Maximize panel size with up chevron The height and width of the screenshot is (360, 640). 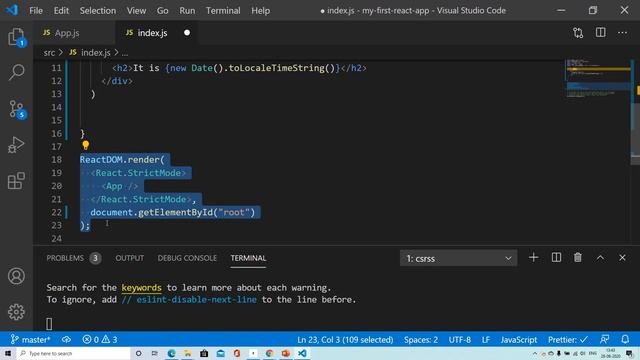pos(600,258)
